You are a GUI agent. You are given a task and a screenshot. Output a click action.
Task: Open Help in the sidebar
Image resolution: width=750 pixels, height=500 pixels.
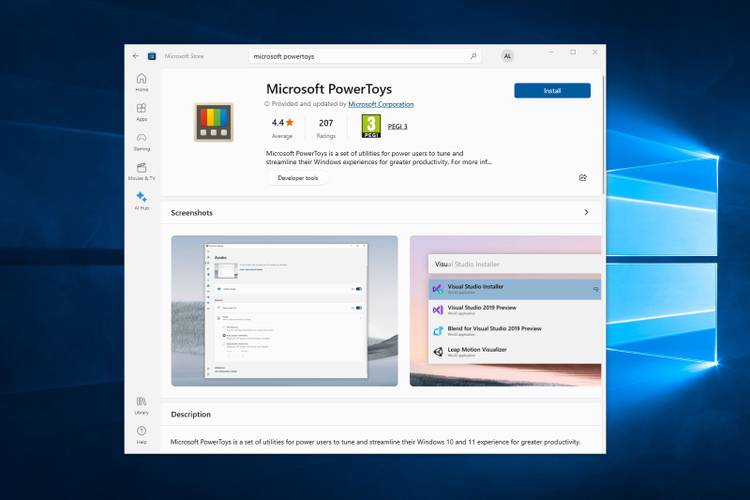[x=142, y=435]
